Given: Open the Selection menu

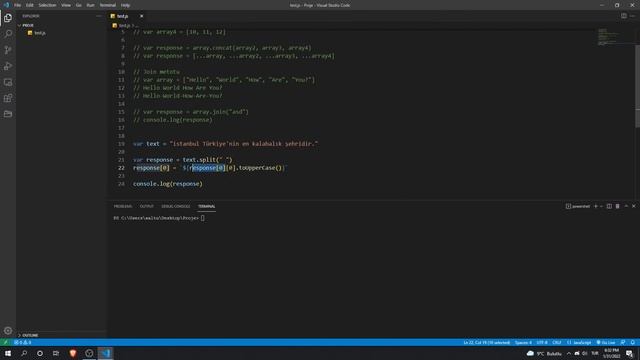Looking at the screenshot, I should click(x=47, y=5).
